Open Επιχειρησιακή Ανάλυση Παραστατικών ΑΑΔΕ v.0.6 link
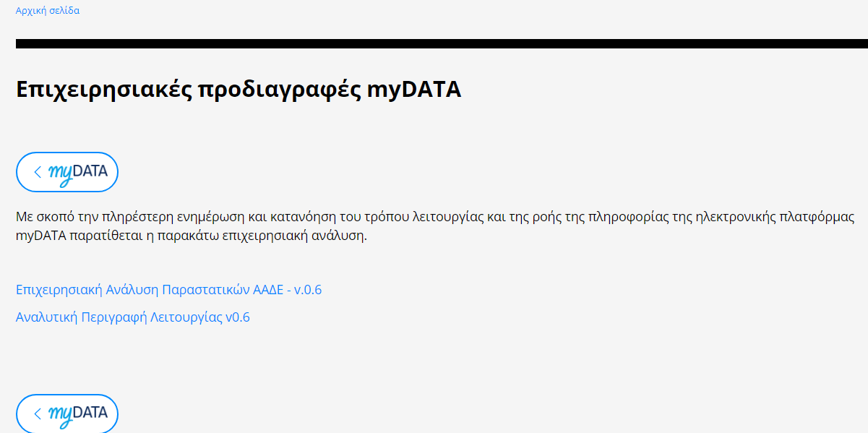The image size is (868, 433). click(168, 290)
